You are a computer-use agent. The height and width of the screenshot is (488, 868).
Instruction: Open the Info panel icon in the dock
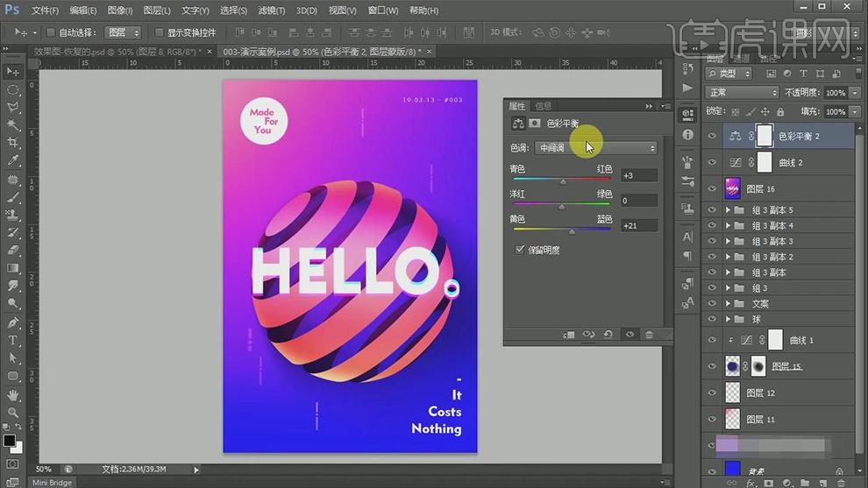coord(687,134)
